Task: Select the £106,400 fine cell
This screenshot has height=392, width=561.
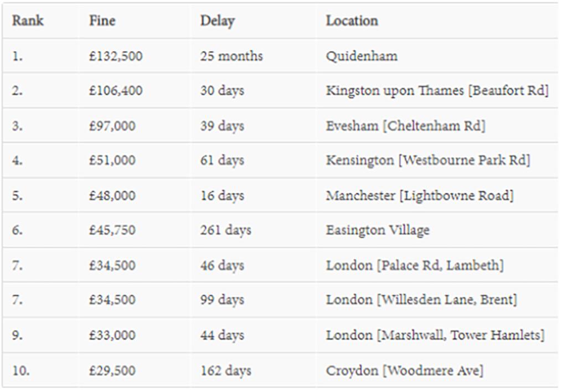Action: click(116, 90)
